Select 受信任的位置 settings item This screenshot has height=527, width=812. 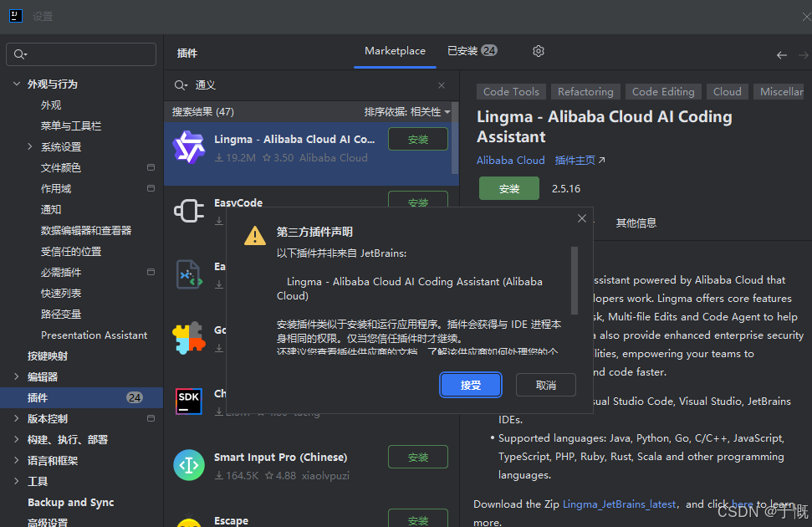pos(71,251)
